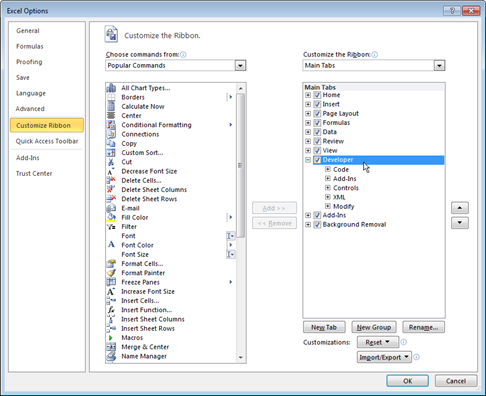Viewport: 486px width, 396px height.
Task: Toggle the View tab checkbox
Action: (317, 151)
